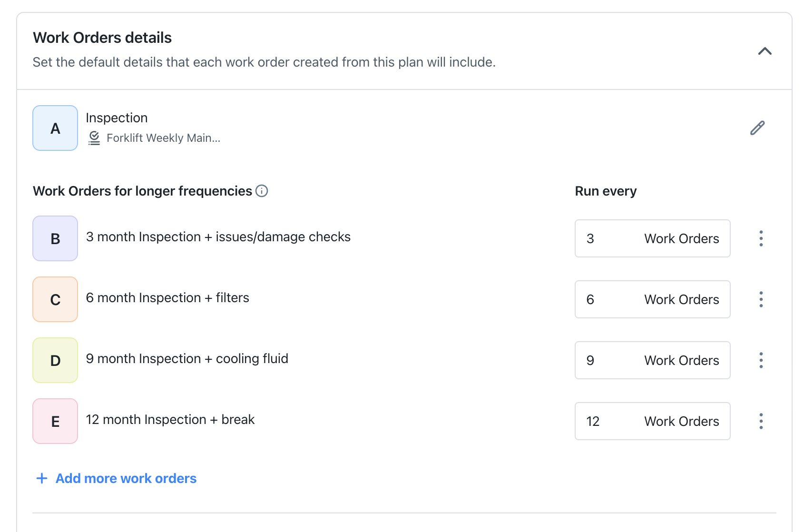The height and width of the screenshot is (532, 804).
Task: Click the info icon next to longer frequencies
Action: pyautogui.click(x=261, y=191)
